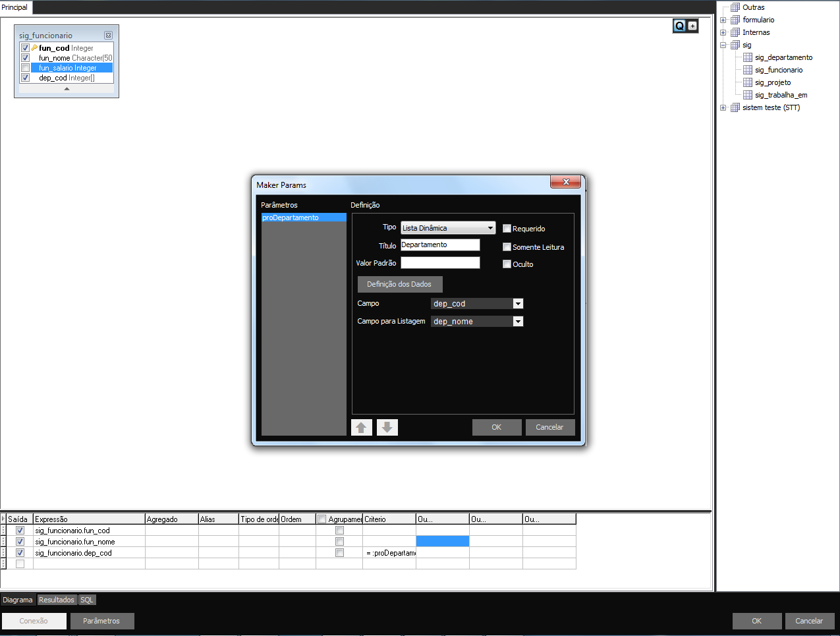This screenshot has height=636, width=840.
Task: Enable the Requerido checkbox
Action: click(507, 229)
